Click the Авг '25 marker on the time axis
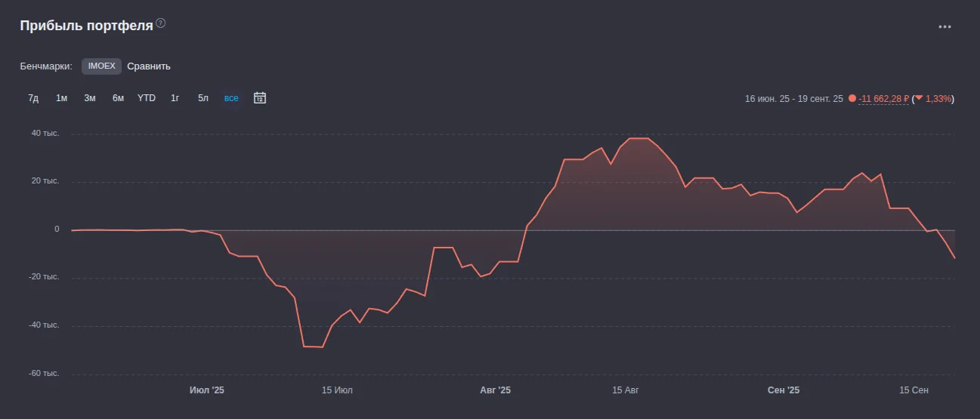Viewport: 980px width, 419px height. coord(496,390)
